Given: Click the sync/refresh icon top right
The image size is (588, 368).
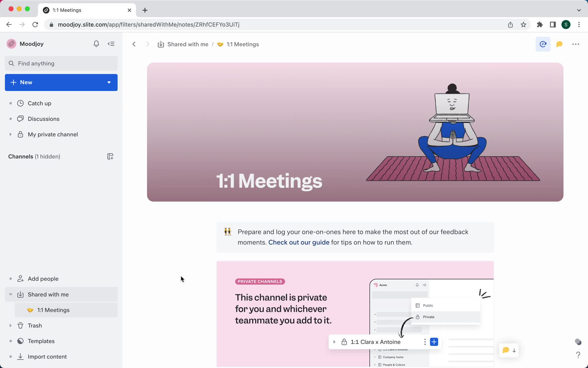Looking at the screenshot, I should [x=543, y=44].
